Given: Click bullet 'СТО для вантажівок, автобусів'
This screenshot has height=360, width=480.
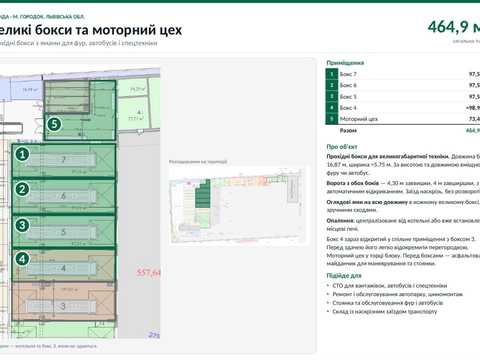Looking at the screenshot, I should pyautogui.click(x=390, y=286).
